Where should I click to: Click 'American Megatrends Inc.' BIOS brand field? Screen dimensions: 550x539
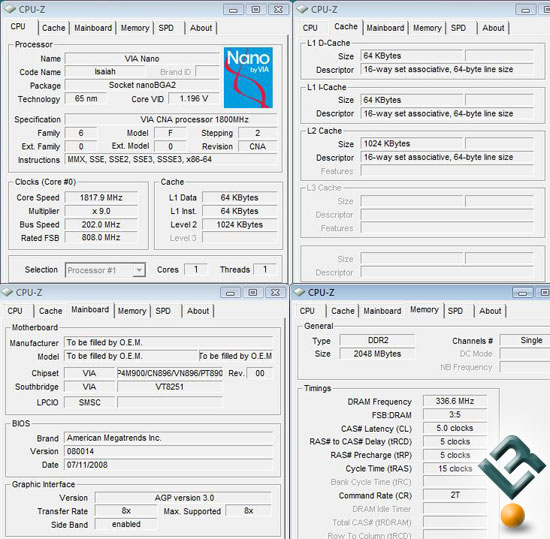coord(168,438)
